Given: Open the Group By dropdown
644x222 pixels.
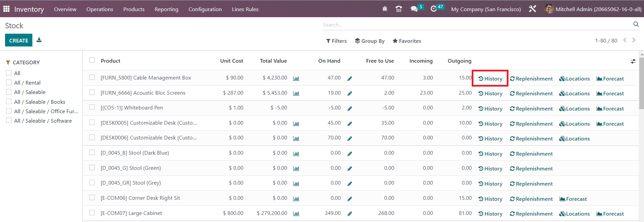Looking at the screenshot, I should point(370,41).
